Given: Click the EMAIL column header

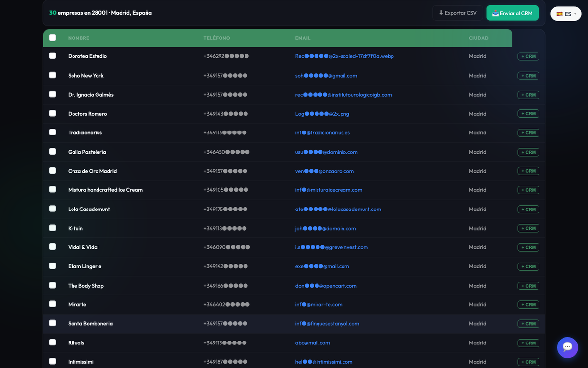Looking at the screenshot, I should click(303, 38).
